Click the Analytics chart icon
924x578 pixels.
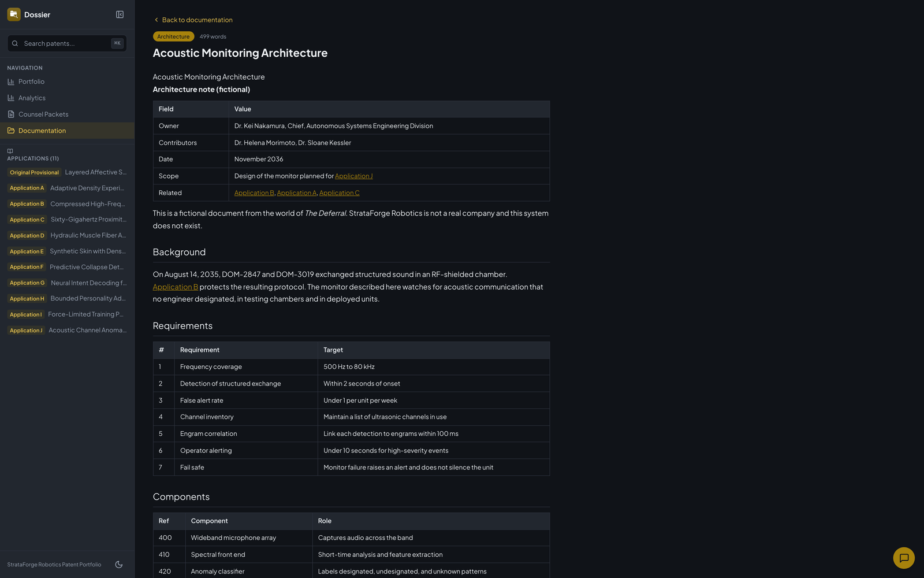(x=11, y=98)
